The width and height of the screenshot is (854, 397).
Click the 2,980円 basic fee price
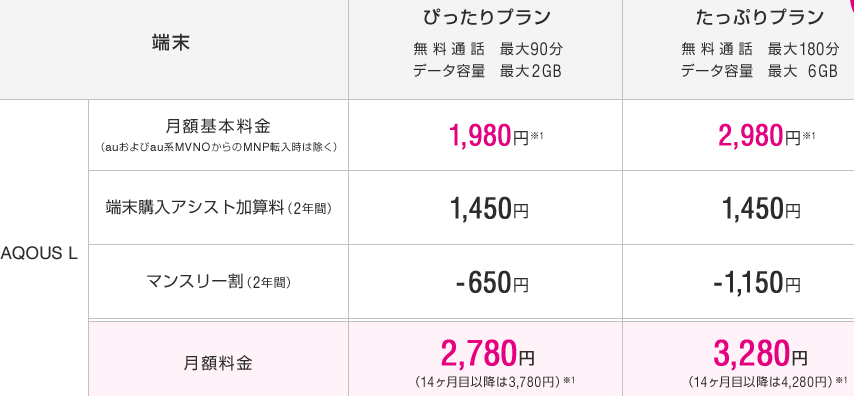(759, 136)
